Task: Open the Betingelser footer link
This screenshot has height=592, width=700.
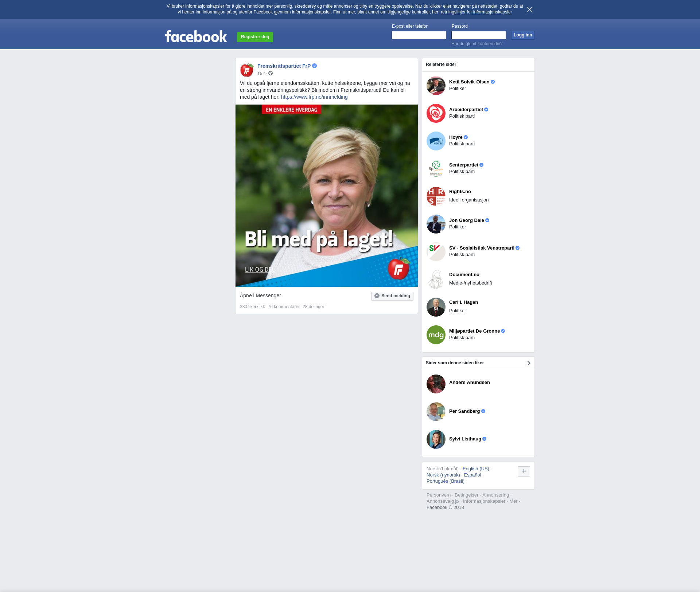Action: click(466, 495)
